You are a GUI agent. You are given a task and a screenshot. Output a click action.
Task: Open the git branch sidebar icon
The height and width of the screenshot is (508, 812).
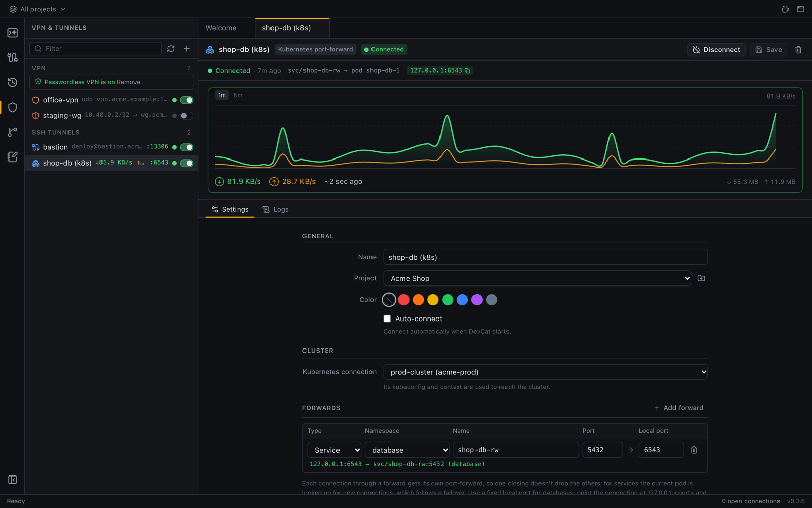12,132
